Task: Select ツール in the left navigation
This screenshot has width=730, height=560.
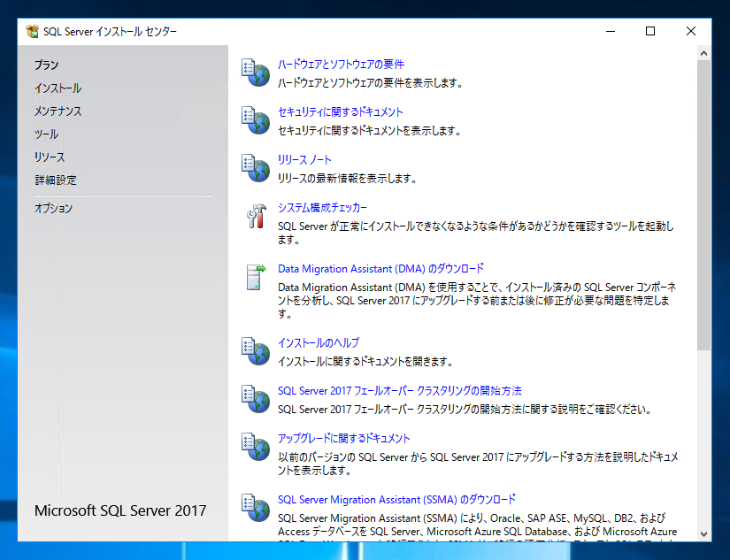Action: [47, 134]
